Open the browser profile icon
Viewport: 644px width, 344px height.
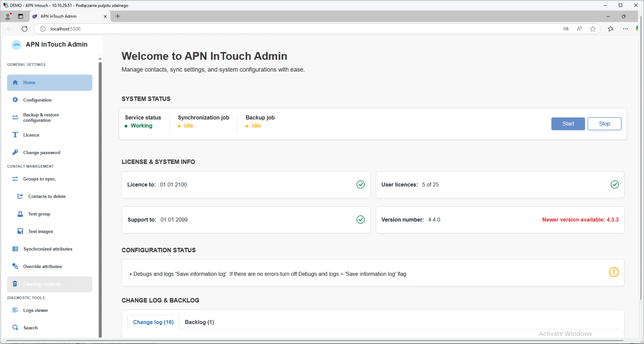pyautogui.click(x=8, y=16)
